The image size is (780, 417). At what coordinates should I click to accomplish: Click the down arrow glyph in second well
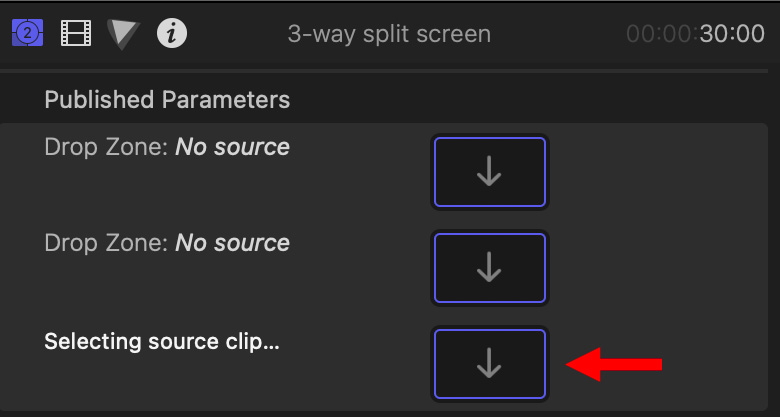pos(489,267)
